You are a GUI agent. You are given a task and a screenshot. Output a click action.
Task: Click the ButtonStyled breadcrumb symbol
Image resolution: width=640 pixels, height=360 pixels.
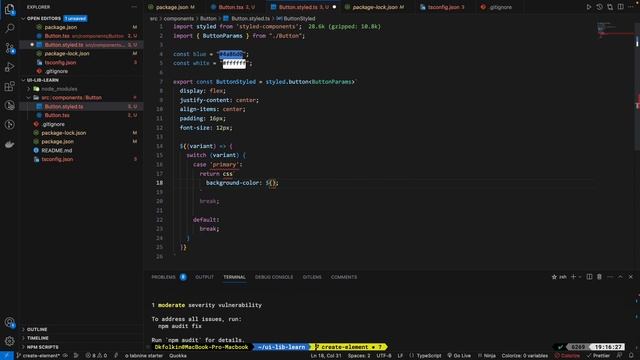coord(299,18)
